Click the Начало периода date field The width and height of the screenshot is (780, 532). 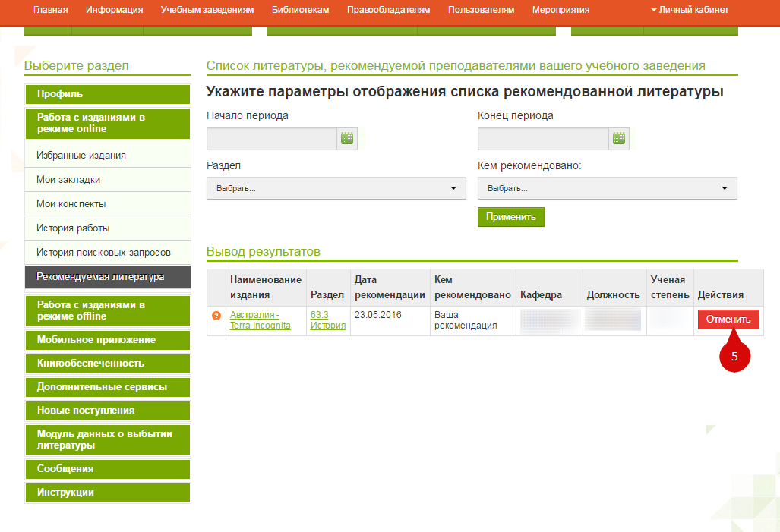(271, 138)
